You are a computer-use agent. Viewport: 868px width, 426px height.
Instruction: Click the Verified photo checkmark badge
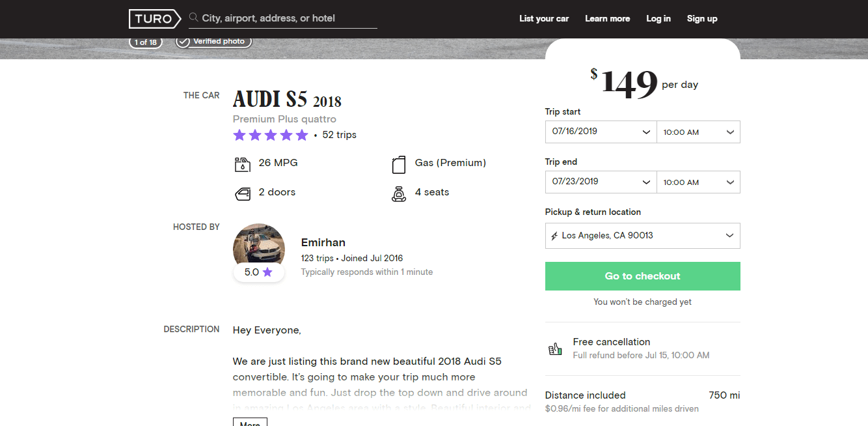pyautogui.click(x=213, y=42)
